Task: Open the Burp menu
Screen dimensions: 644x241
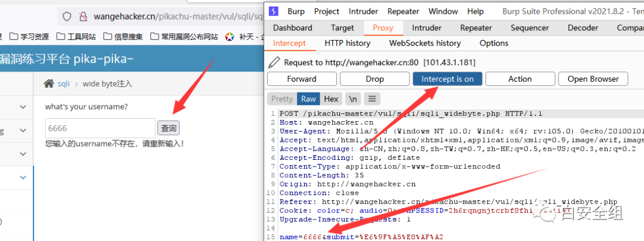Action: click(x=296, y=11)
